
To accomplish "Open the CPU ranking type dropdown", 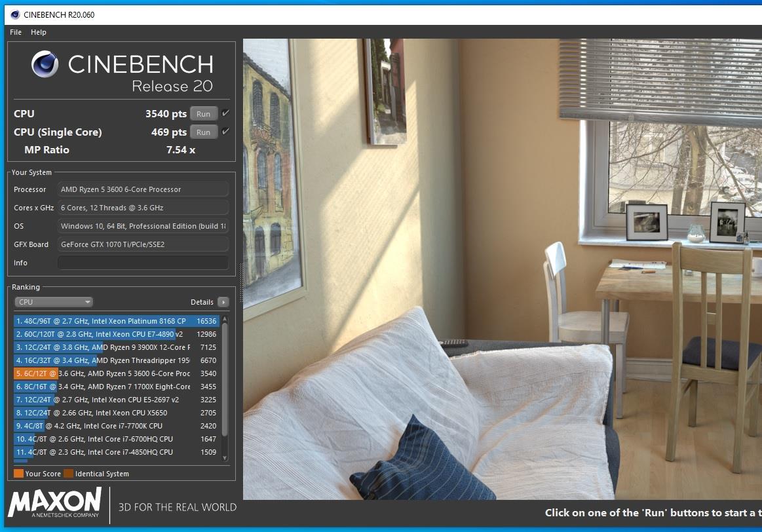I will tap(54, 302).
